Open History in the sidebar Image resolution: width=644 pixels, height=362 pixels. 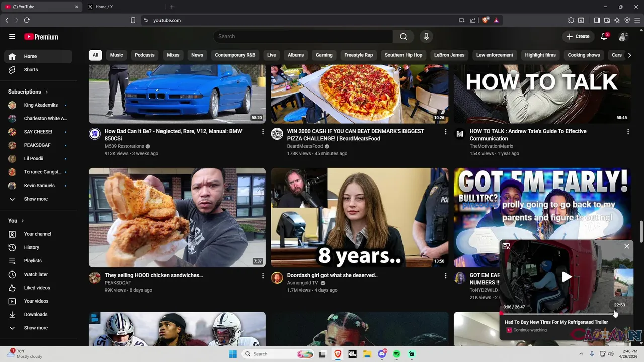pyautogui.click(x=38, y=247)
